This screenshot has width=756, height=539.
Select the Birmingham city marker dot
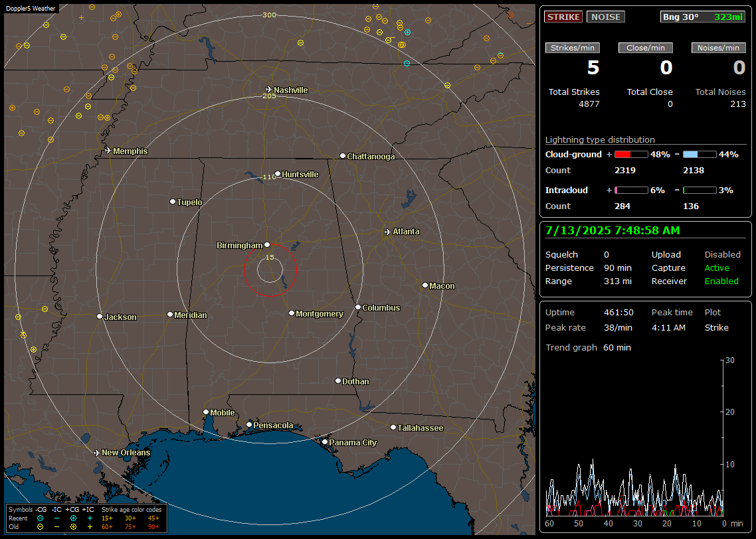267,245
